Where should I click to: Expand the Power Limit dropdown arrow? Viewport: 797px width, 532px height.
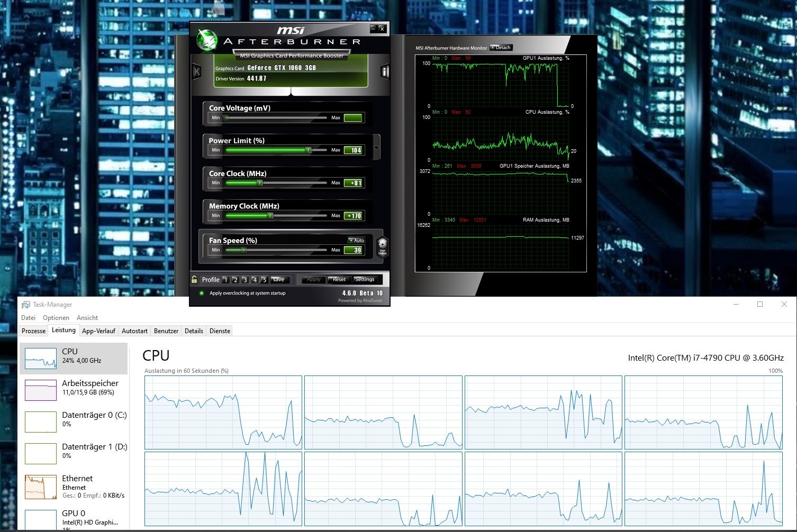(376, 146)
